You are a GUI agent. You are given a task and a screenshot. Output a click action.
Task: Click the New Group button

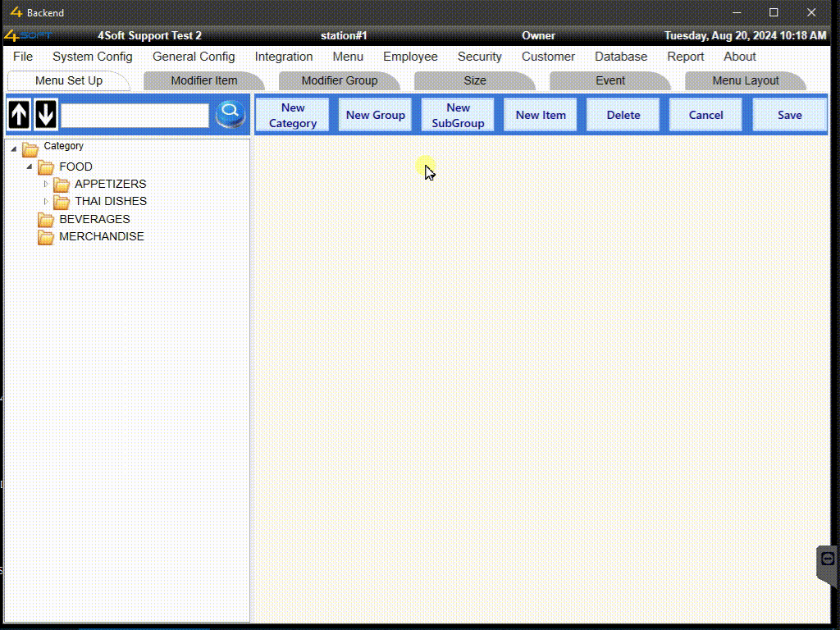[375, 115]
